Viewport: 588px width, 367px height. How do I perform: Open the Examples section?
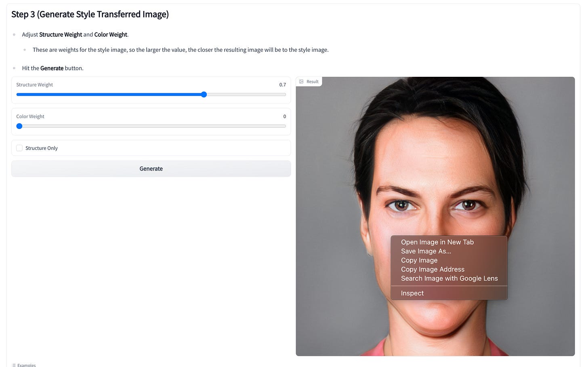point(26,364)
